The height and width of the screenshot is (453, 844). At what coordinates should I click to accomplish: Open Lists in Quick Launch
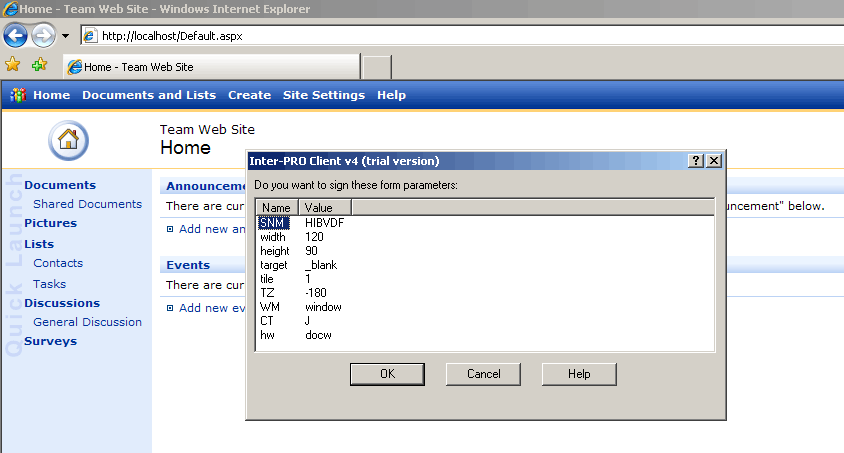point(39,244)
